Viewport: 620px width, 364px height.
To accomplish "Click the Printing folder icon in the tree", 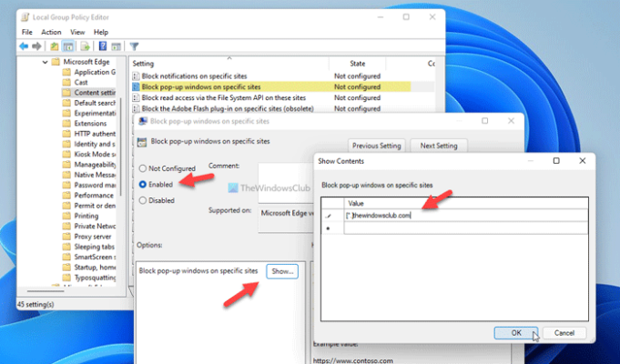I will click(66, 216).
